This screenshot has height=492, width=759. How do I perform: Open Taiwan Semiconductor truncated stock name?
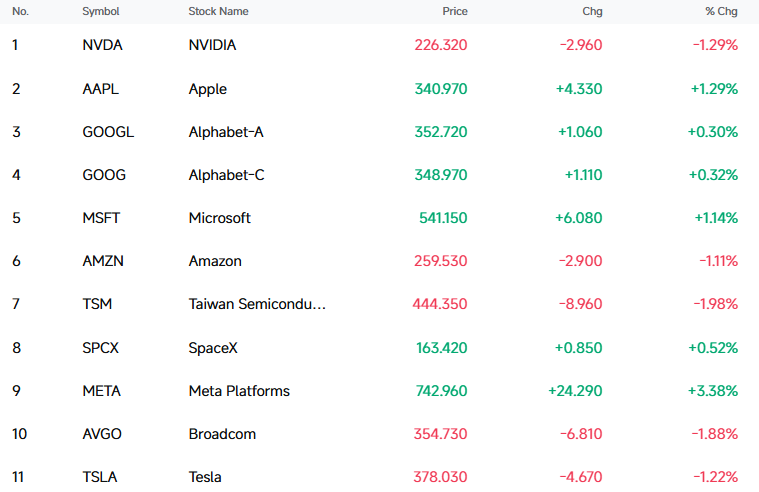pos(257,304)
